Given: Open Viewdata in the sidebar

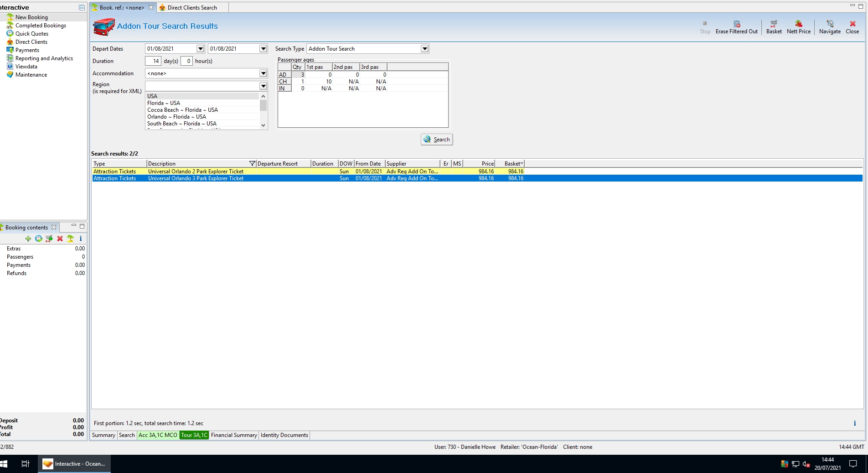Looking at the screenshot, I should tap(26, 67).
